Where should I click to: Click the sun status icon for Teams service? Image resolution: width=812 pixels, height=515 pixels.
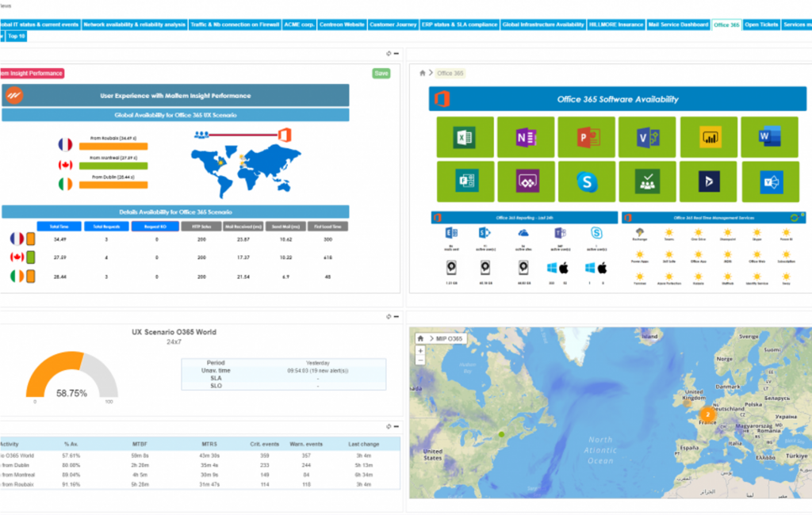click(669, 232)
